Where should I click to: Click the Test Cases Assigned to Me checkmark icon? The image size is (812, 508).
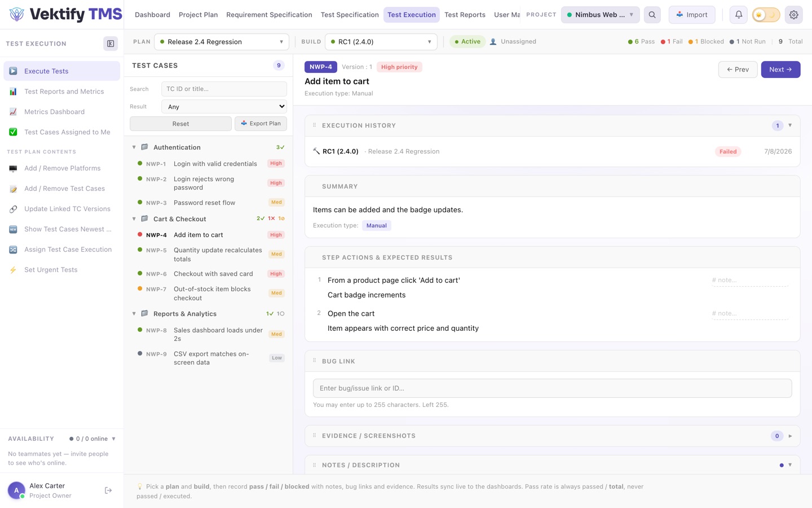[13, 132]
